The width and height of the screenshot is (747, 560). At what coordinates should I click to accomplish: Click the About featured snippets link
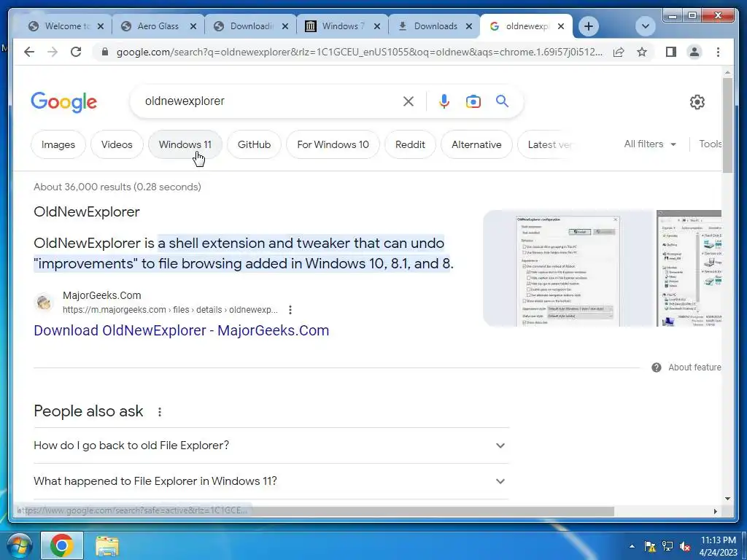(694, 367)
